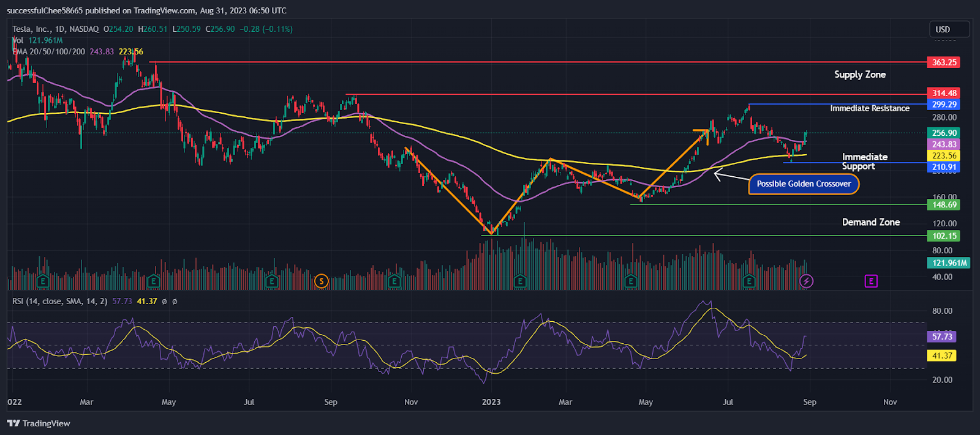The width and height of the screenshot is (980, 435).
Task: Click the earnings E marker just before May 2023
Action: (630, 281)
